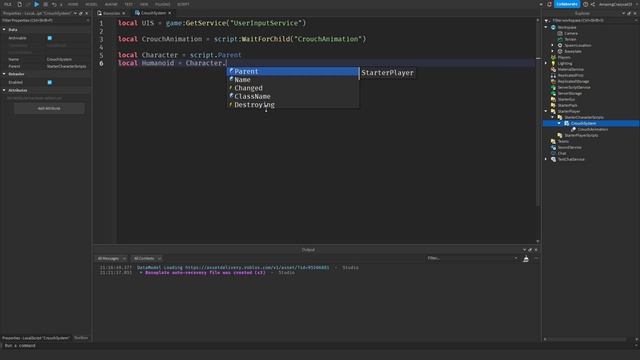Expand the Lighting node in Explorer
This screenshot has height=360, width=640.
[546, 63]
